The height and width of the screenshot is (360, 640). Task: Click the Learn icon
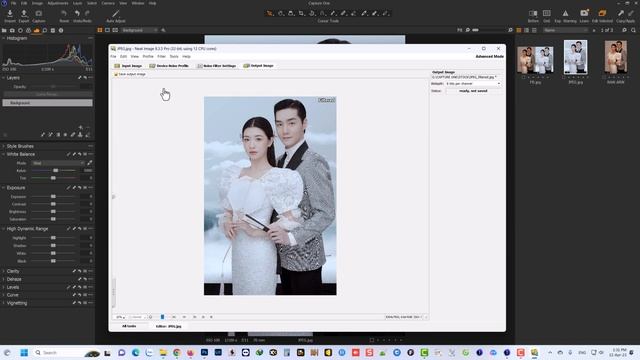pyautogui.click(x=584, y=13)
